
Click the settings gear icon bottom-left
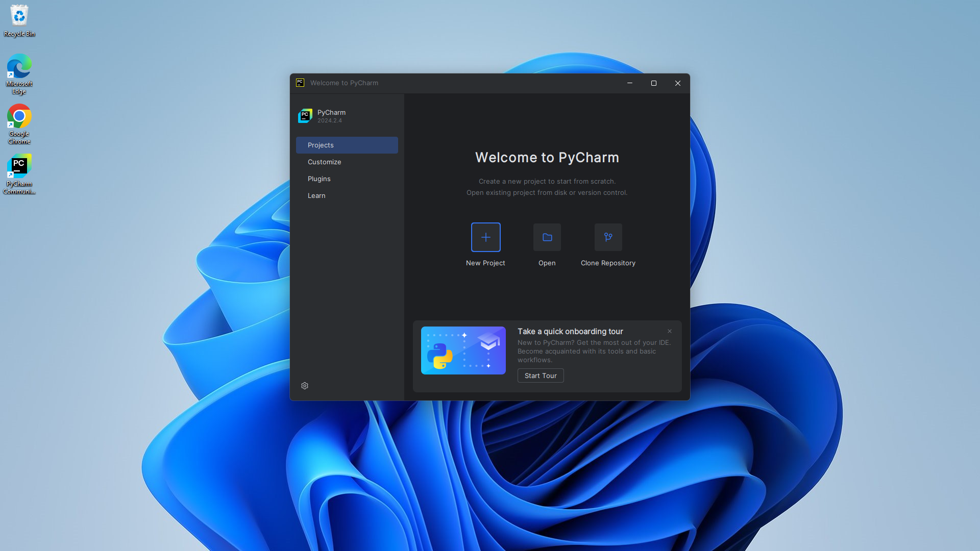305,386
